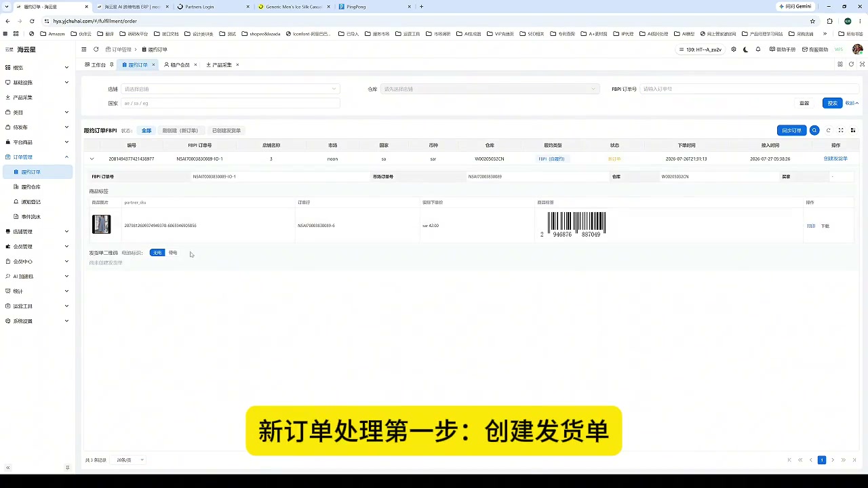Click the pin icon on the 工作台 tab
This screenshot has width=868, height=488.
[112, 65]
